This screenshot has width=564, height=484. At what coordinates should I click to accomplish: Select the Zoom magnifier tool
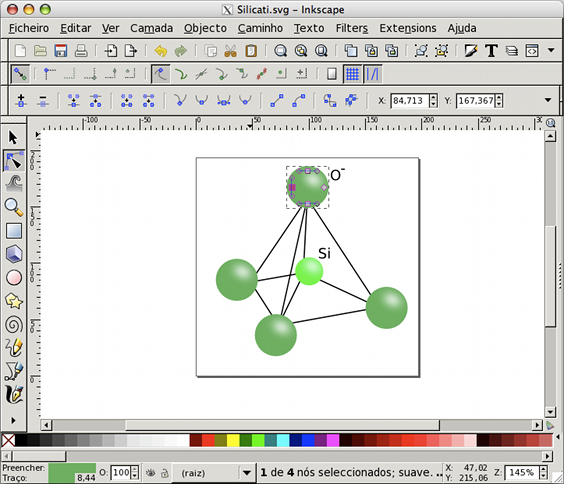pyautogui.click(x=14, y=207)
